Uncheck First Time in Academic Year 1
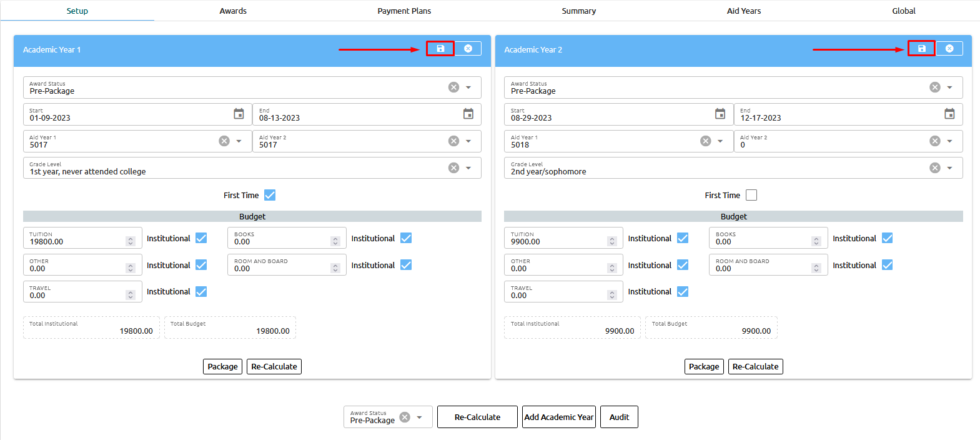 click(270, 195)
